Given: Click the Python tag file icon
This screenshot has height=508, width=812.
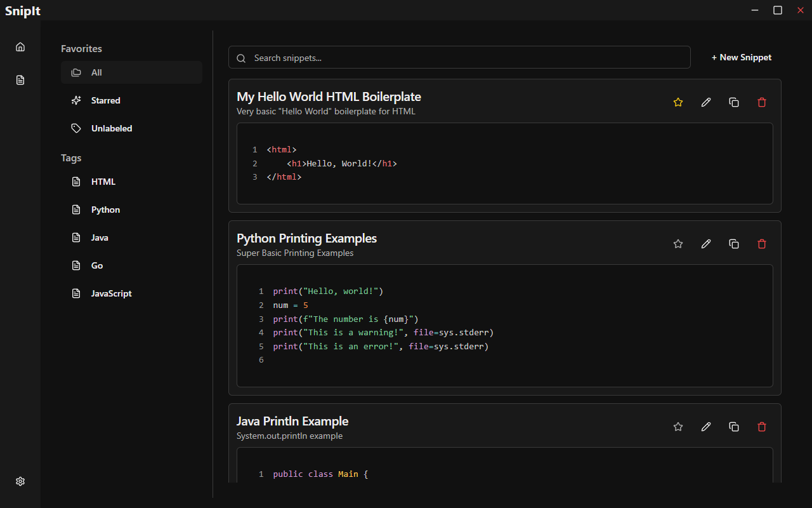Looking at the screenshot, I should coord(76,210).
